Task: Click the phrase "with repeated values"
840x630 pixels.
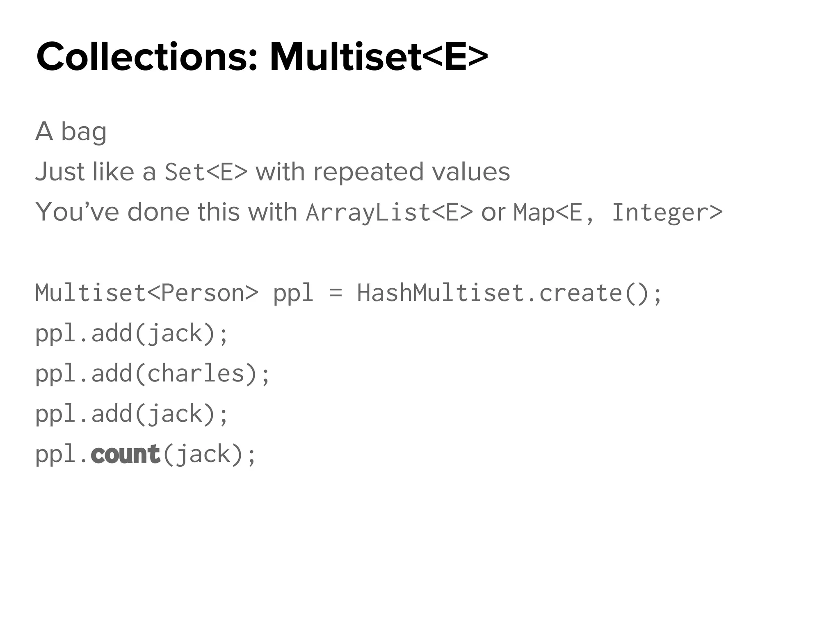Action: pyautogui.click(x=383, y=171)
